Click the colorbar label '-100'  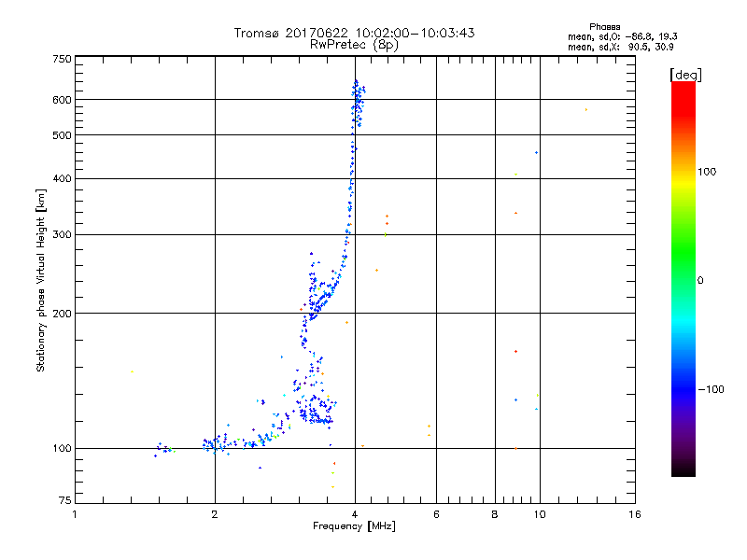pyautogui.click(x=711, y=389)
